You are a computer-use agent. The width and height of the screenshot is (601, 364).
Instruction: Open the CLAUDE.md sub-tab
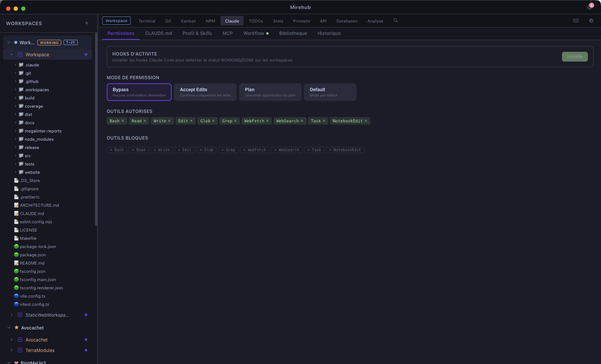click(159, 33)
